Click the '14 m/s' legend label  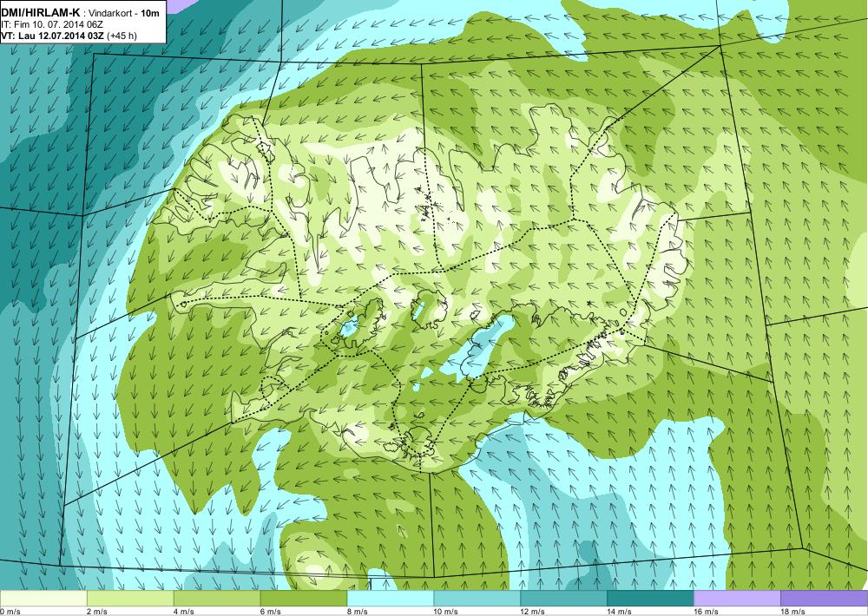tap(620, 612)
